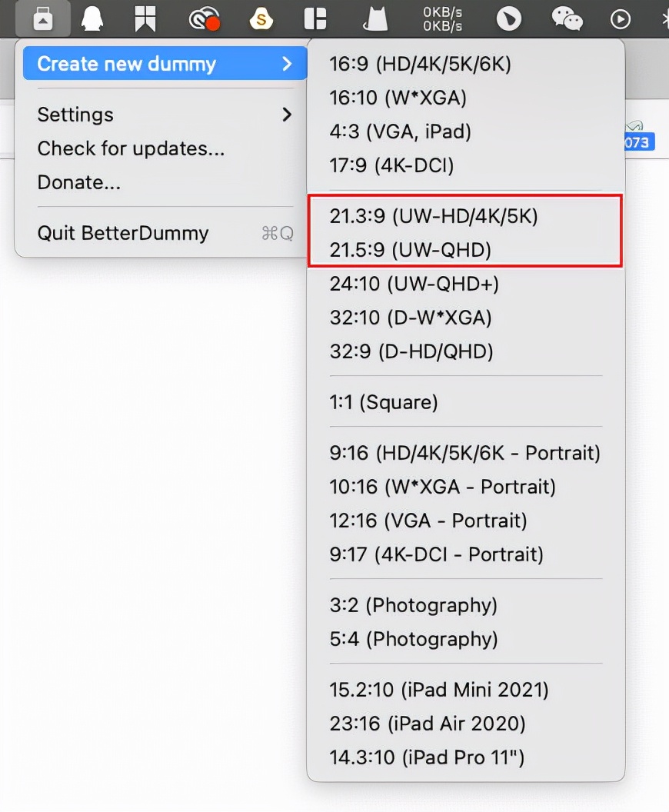Screen dimensions: 669x812
Task: Pick 10:16 (W*XGA - Portrait)
Action: pyautogui.click(x=465, y=487)
